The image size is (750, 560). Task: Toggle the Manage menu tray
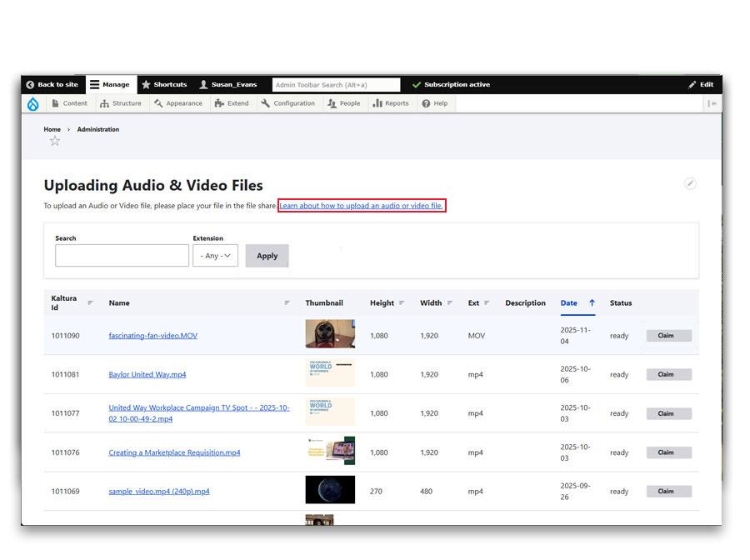coord(110,85)
